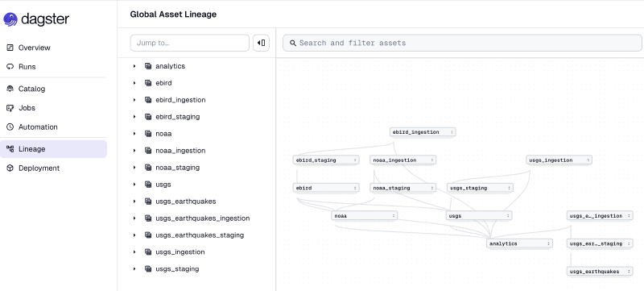644x291 pixels.
Task: Collapse the sidebar panel toggle button
Action: coord(261,43)
